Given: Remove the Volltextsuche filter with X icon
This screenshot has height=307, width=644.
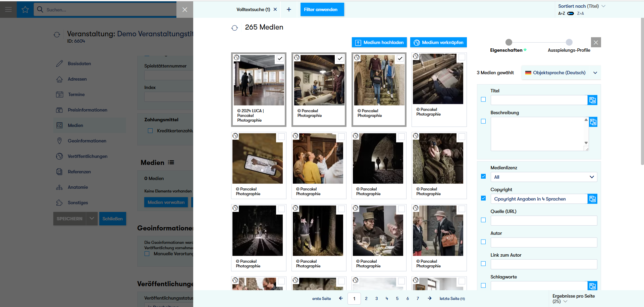Looking at the screenshot, I should (275, 9).
